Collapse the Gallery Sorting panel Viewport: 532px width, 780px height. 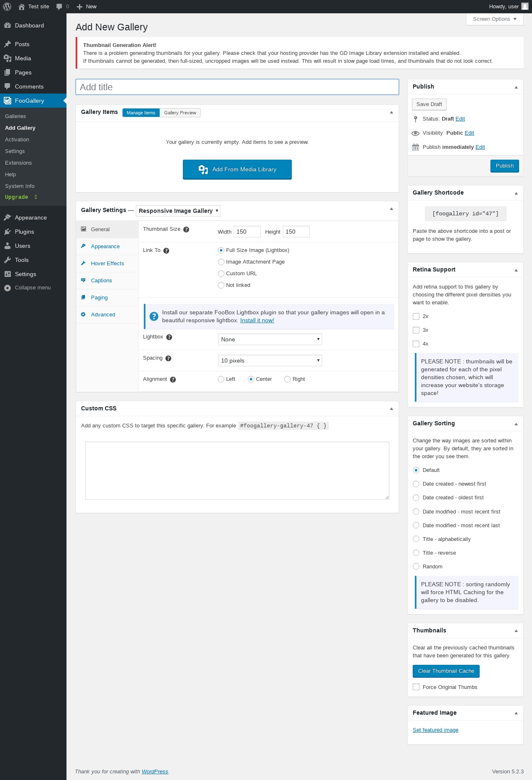coord(516,424)
